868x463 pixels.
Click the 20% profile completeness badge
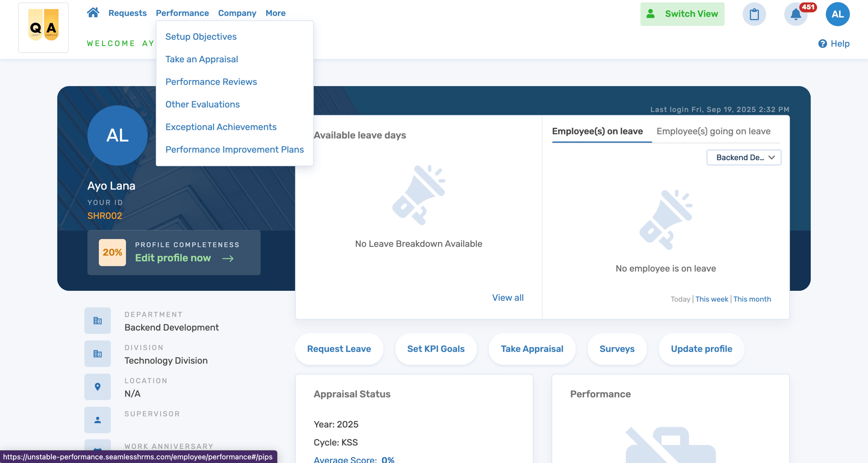click(112, 252)
